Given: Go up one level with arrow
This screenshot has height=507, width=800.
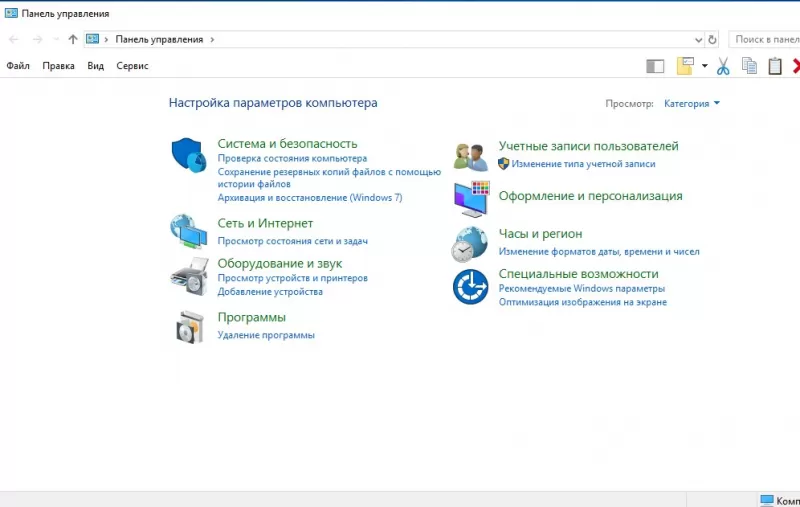Looking at the screenshot, I should click(x=73, y=39).
